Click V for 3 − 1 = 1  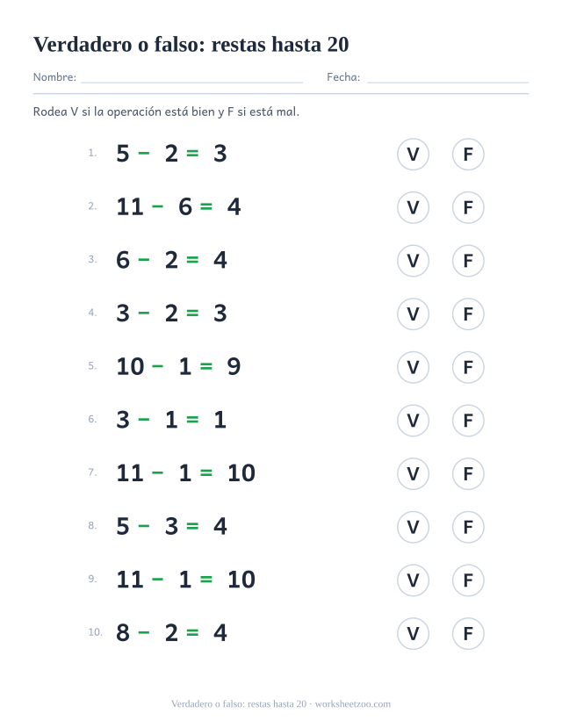pyautogui.click(x=413, y=421)
